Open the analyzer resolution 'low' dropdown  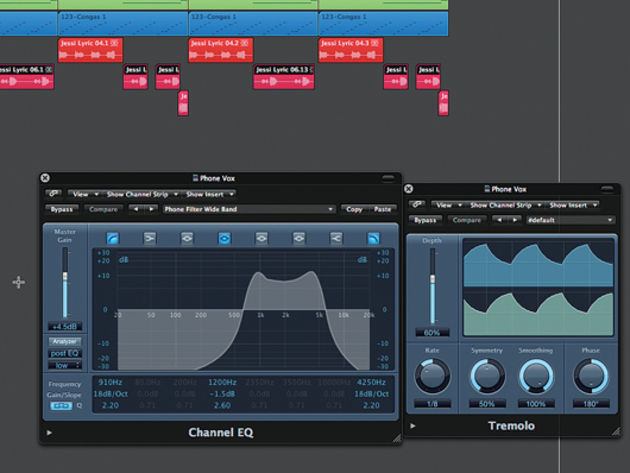[x=65, y=365]
